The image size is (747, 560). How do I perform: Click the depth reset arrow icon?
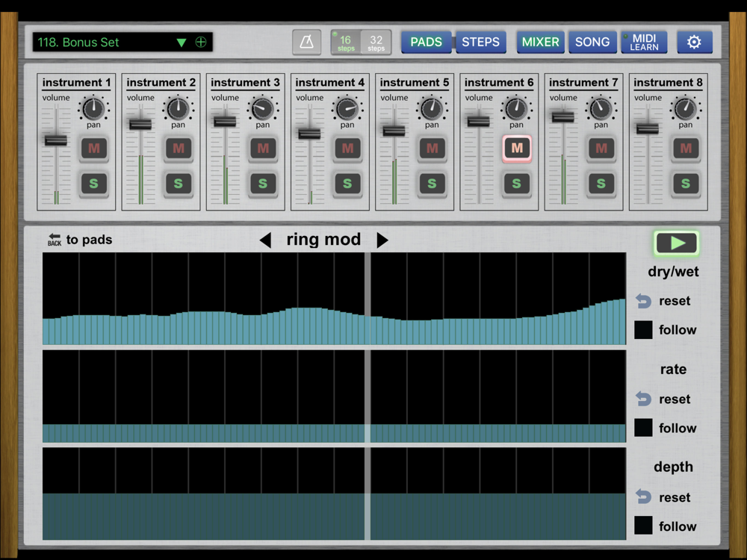[x=643, y=497]
